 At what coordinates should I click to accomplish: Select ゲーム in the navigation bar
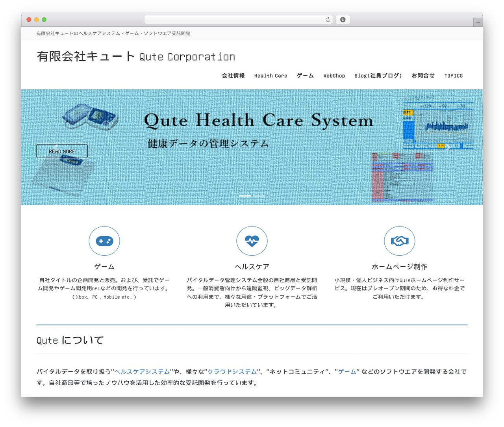click(305, 76)
